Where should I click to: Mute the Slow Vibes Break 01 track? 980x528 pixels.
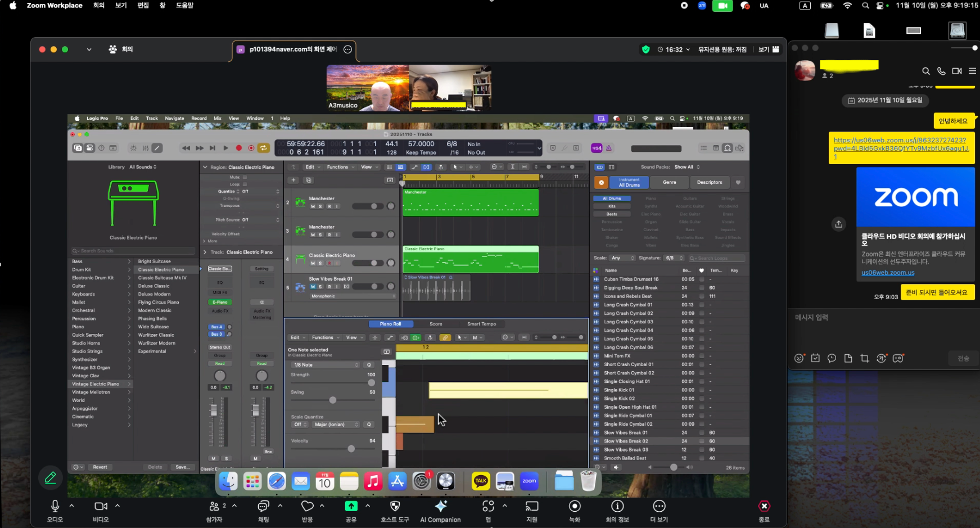click(x=313, y=287)
